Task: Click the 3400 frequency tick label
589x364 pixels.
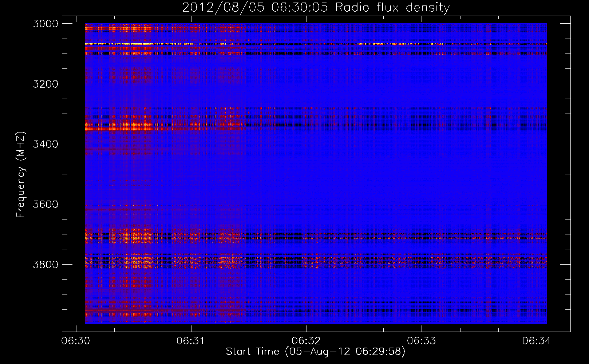Action: [46, 144]
